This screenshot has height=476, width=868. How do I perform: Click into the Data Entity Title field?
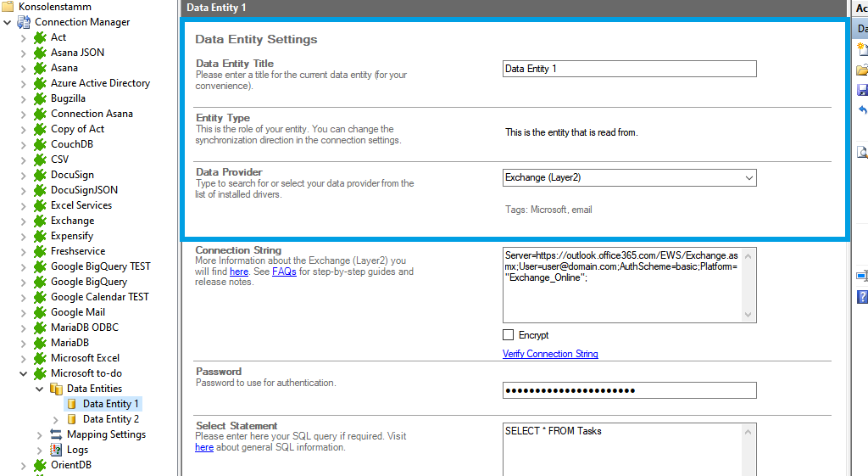click(629, 69)
